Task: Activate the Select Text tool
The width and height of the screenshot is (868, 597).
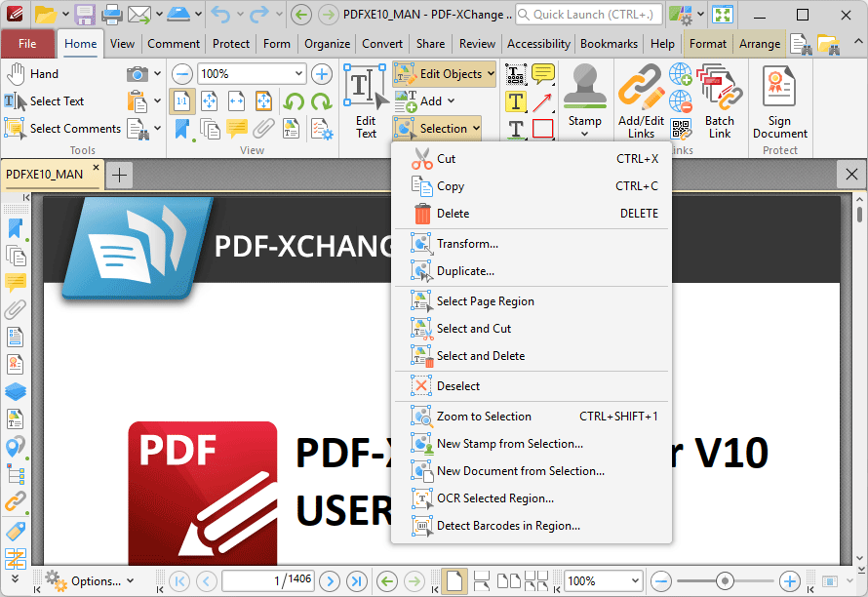Action: pos(44,101)
